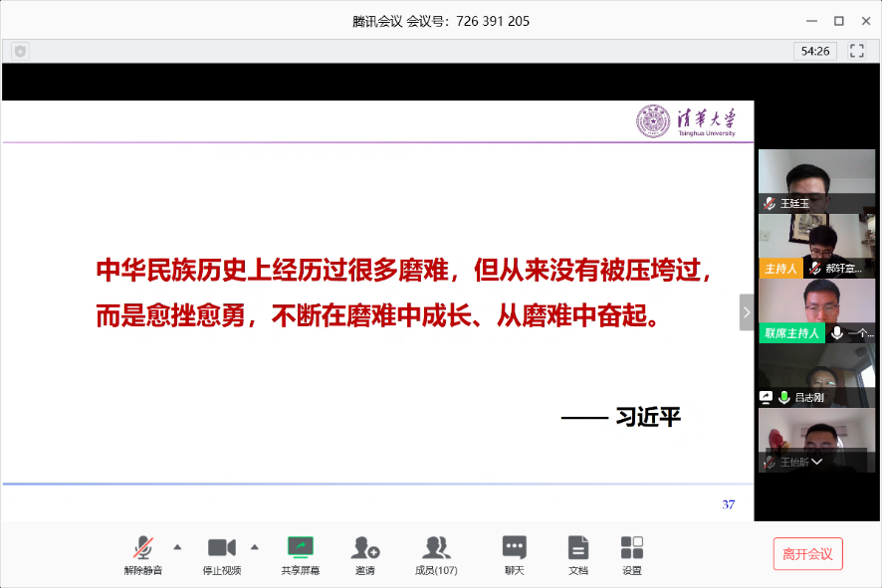Open the 成员(107) participants list

[x=436, y=548]
